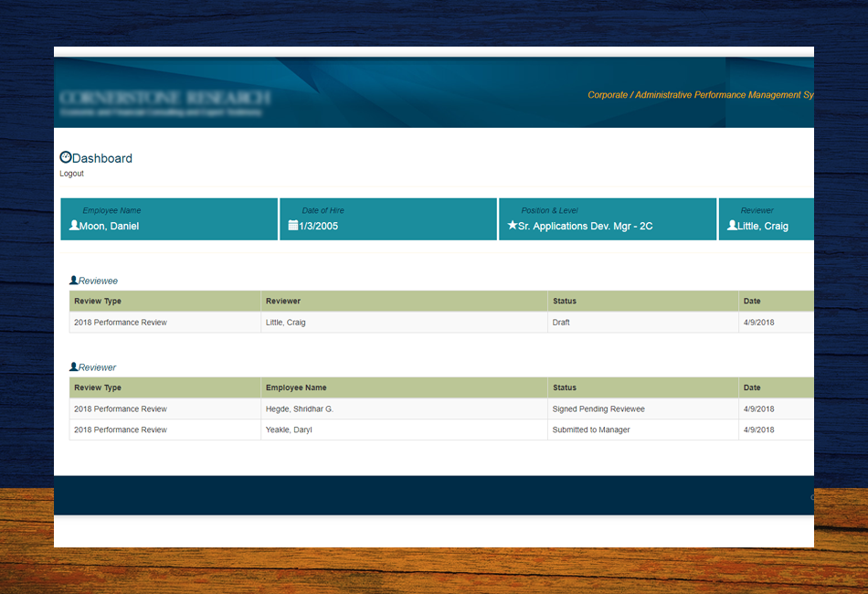Click the Dashboard clock icon
868x594 pixels.
coord(65,157)
